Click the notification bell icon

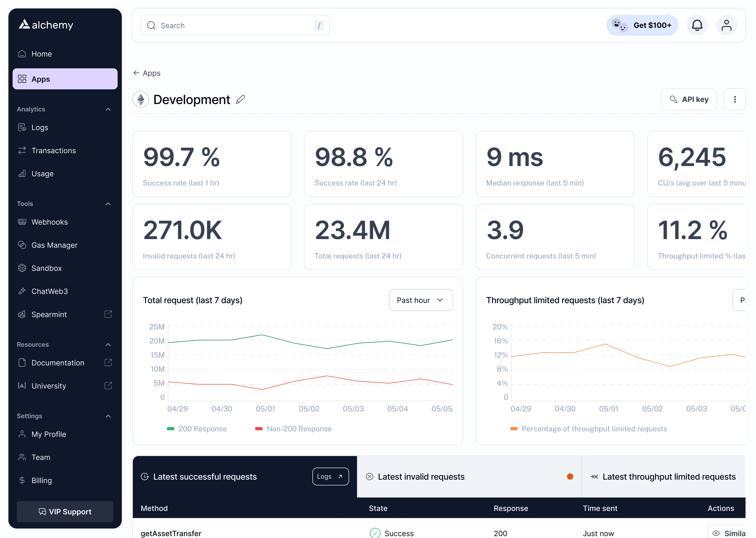[697, 25]
